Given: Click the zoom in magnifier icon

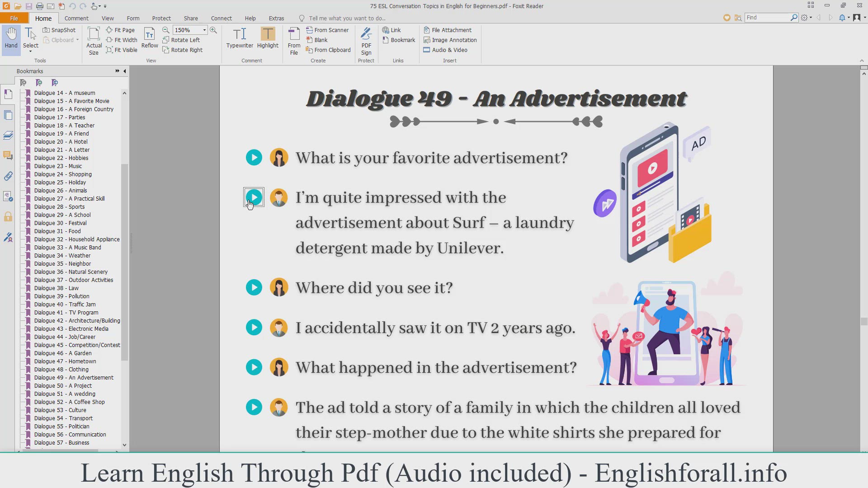Looking at the screenshot, I should [x=213, y=30].
